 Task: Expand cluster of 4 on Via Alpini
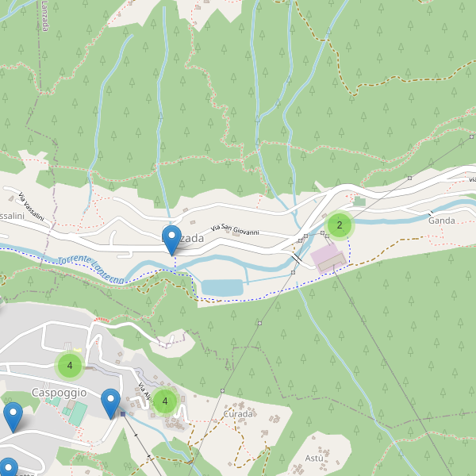(x=165, y=401)
